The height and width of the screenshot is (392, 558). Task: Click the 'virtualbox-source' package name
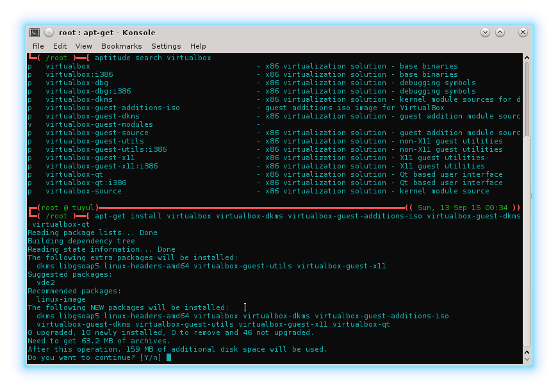[x=84, y=191]
